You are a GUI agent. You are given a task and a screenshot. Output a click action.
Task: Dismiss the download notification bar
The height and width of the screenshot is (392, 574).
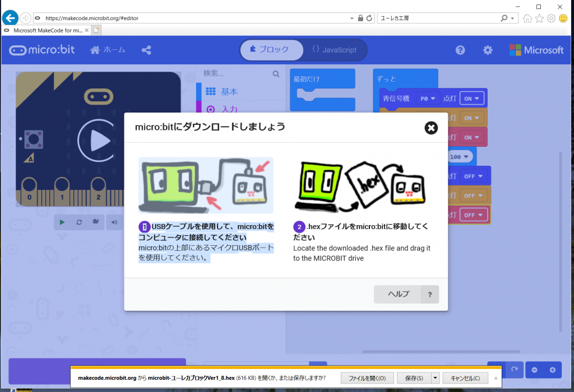point(496,379)
